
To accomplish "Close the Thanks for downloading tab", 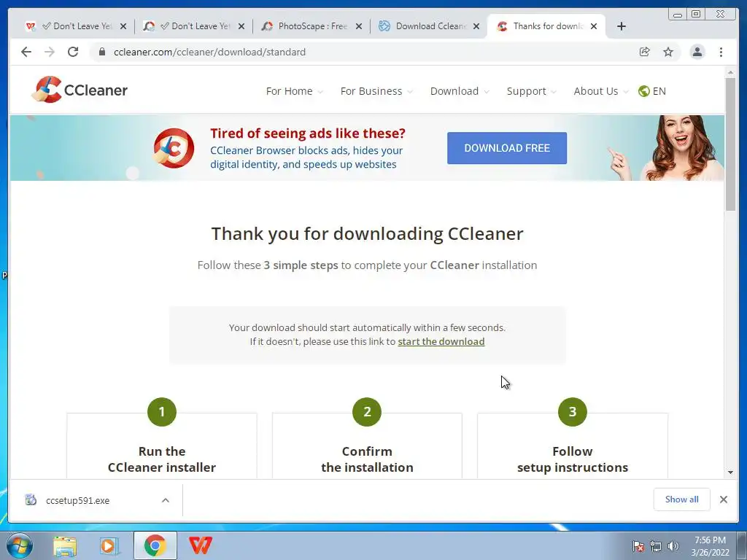I will [x=594, y=26].
